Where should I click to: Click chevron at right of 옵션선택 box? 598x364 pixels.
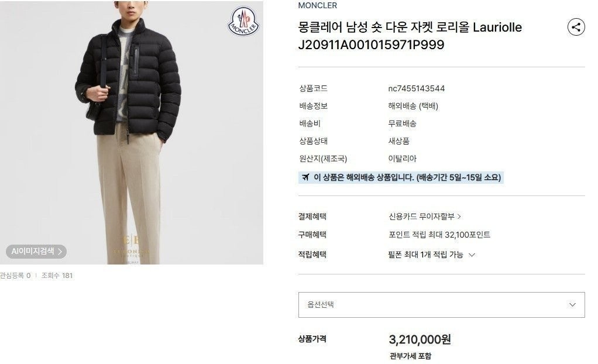point(572,305)
